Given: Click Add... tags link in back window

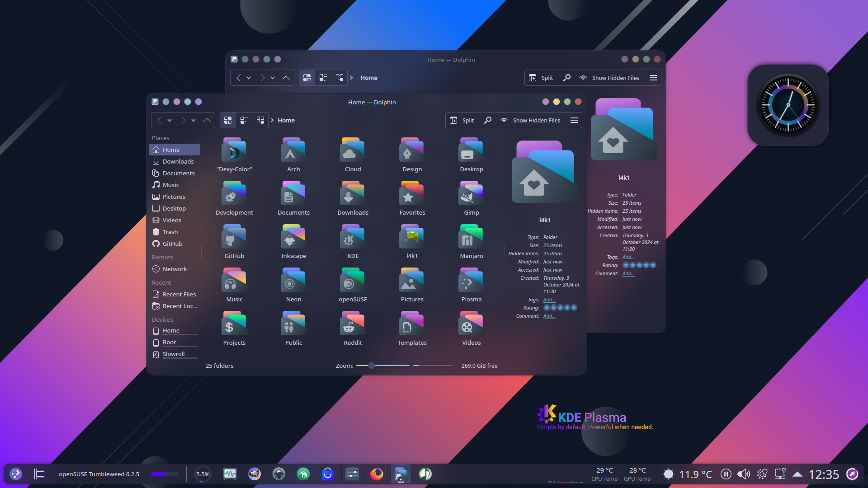Looking at the screenshot, I should point(628,257).
